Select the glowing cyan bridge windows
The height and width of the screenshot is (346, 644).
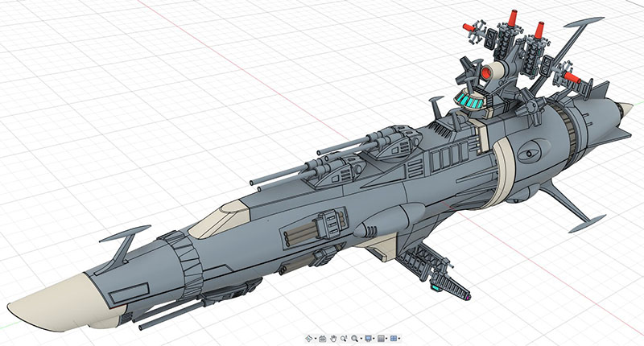coord(469,101)
